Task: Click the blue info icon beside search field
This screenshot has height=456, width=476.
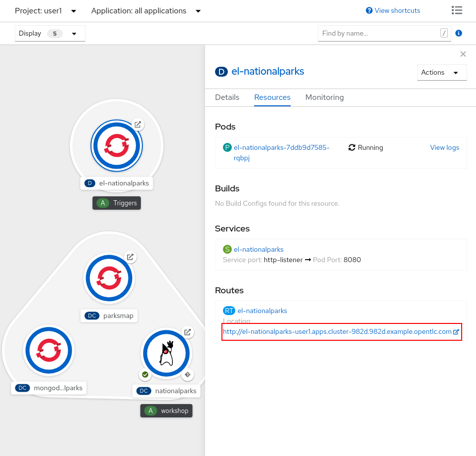Action: tap(458, 33)
